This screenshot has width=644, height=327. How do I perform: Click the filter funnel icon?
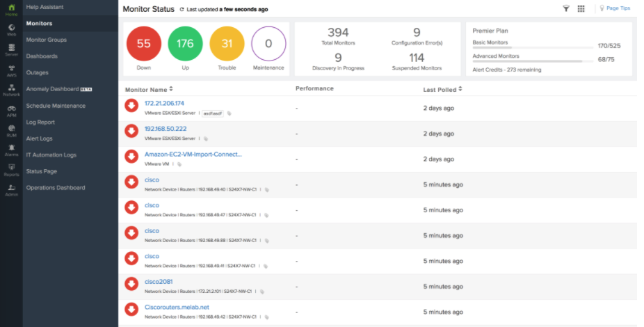pyautogui.click(x=566, y=8)
